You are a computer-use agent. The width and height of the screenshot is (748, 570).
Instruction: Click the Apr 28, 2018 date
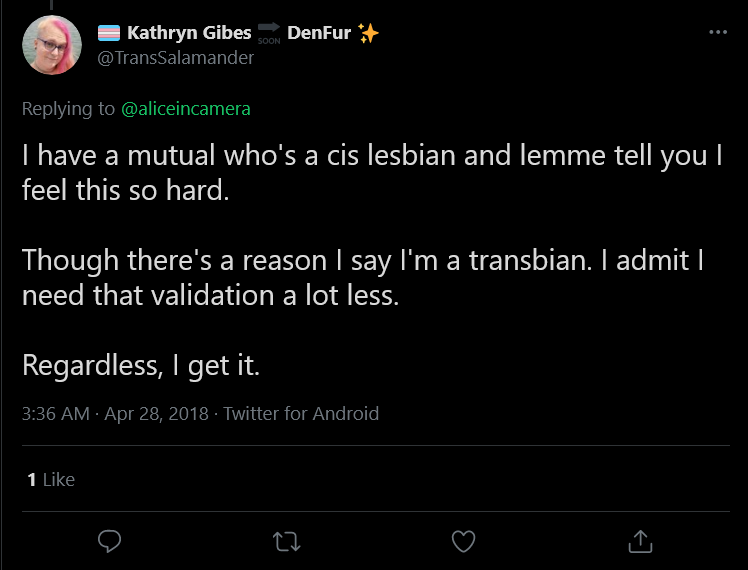click(x=156, y=414)
